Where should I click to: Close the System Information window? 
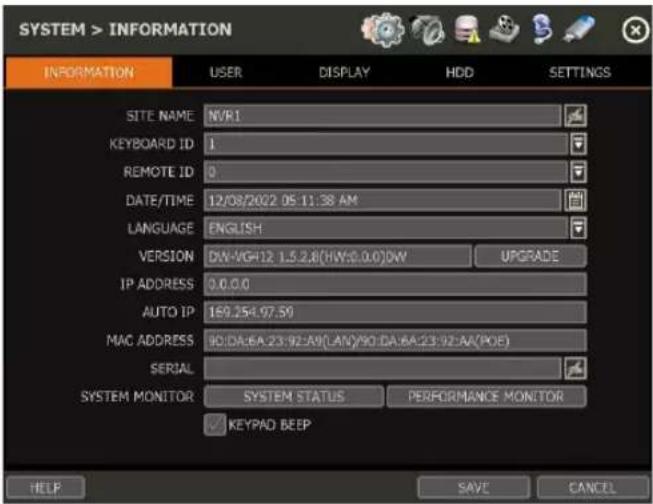click(636, 30)
